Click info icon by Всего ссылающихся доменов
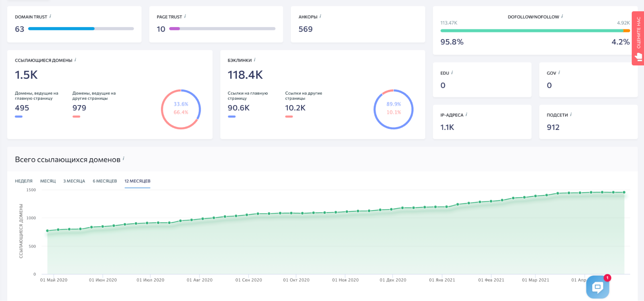Screen dimensions: 644x301 pos(123,159)
